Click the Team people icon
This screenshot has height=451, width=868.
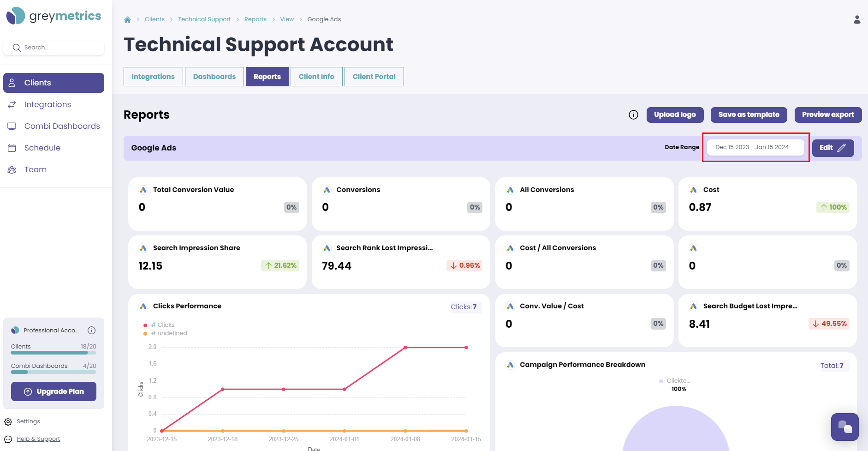click(12, 169)
